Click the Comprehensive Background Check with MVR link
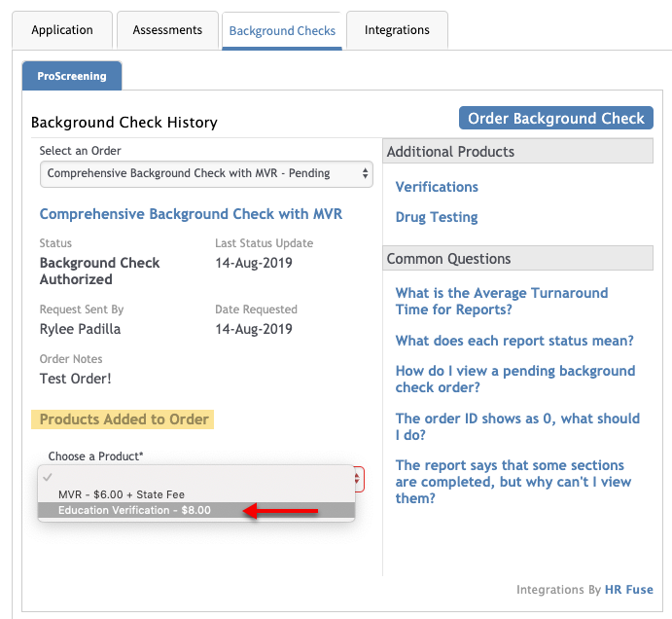Screen dimensions: 672x619 [x=191, y=213]
